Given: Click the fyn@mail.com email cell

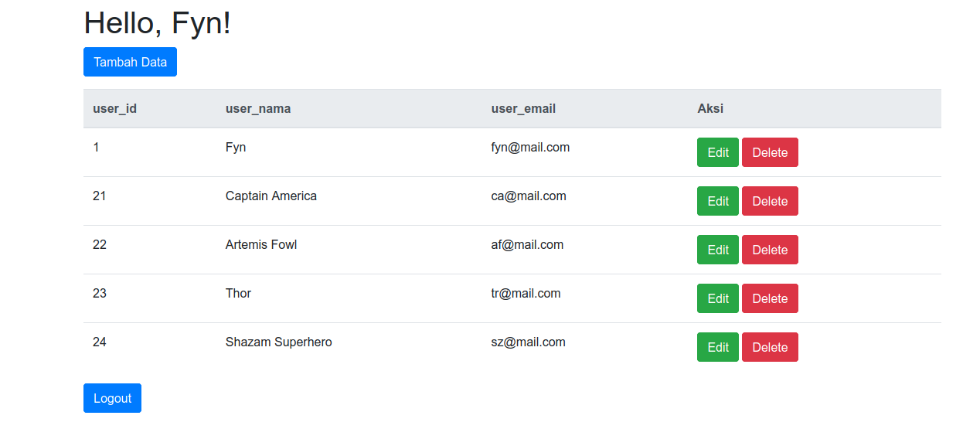Looking at the screenshot, I should click(530, 147).
